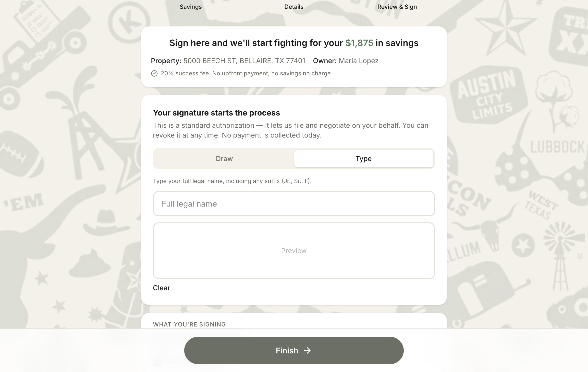Clear the signature with the Clear link
This screenshot has width=588, height=372.
[161, 288]
